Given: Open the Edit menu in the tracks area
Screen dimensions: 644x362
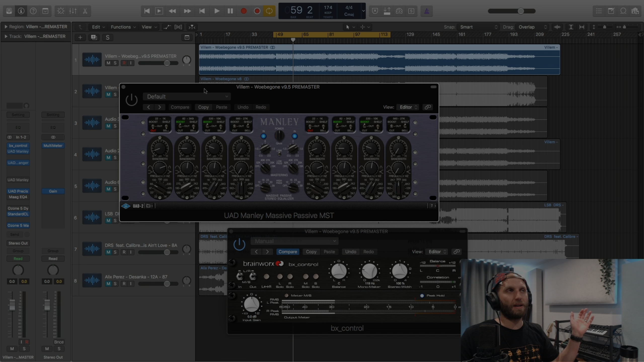Looking at the screenshot, I should [98, 27].
